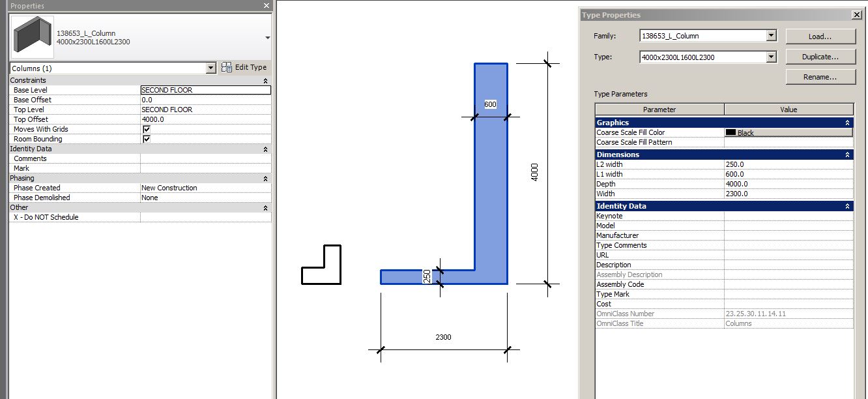Click the Parameter column header

659,110
